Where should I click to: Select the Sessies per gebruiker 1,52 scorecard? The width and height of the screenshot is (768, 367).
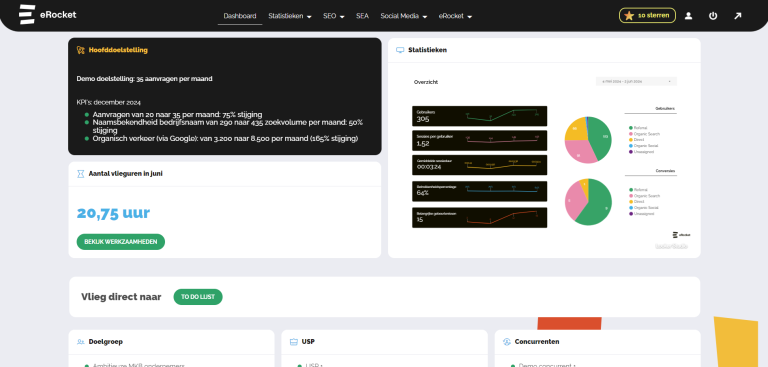(480, 141)
